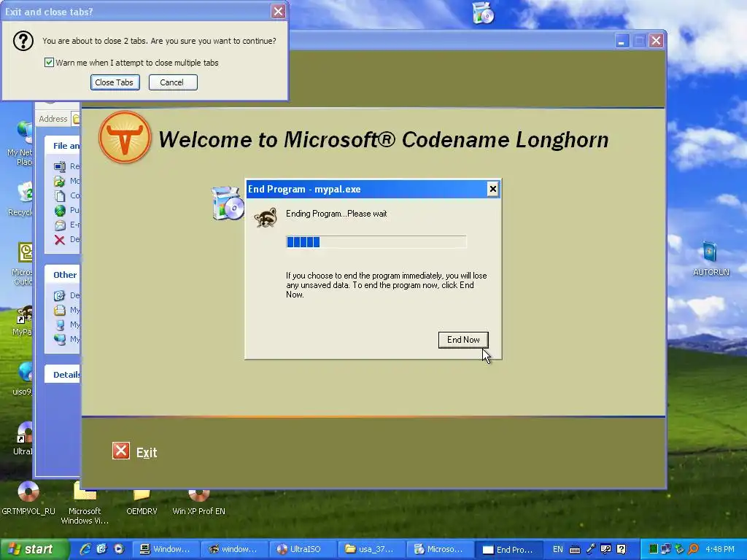Close the End Program - mypal.exe dialog

(x=492, y=189)
